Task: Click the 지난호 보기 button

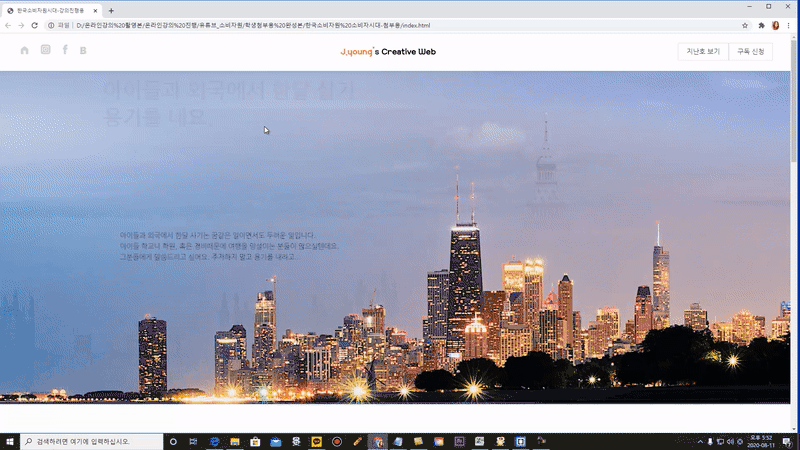Action: coord(703,52)
